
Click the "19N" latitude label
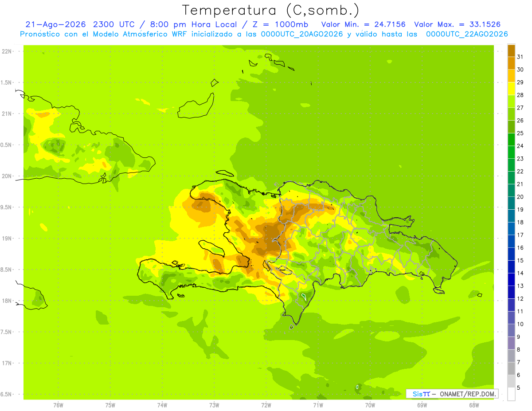click(x=6, y=239)
